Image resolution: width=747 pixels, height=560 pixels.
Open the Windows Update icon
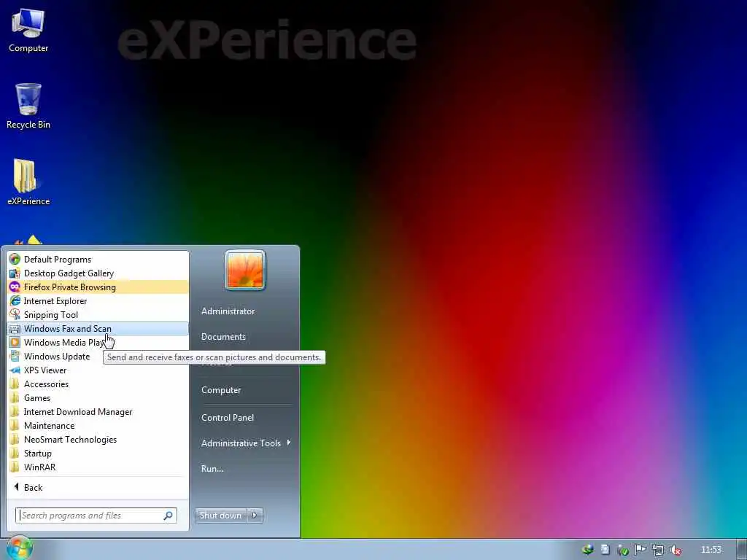(15, 356)
